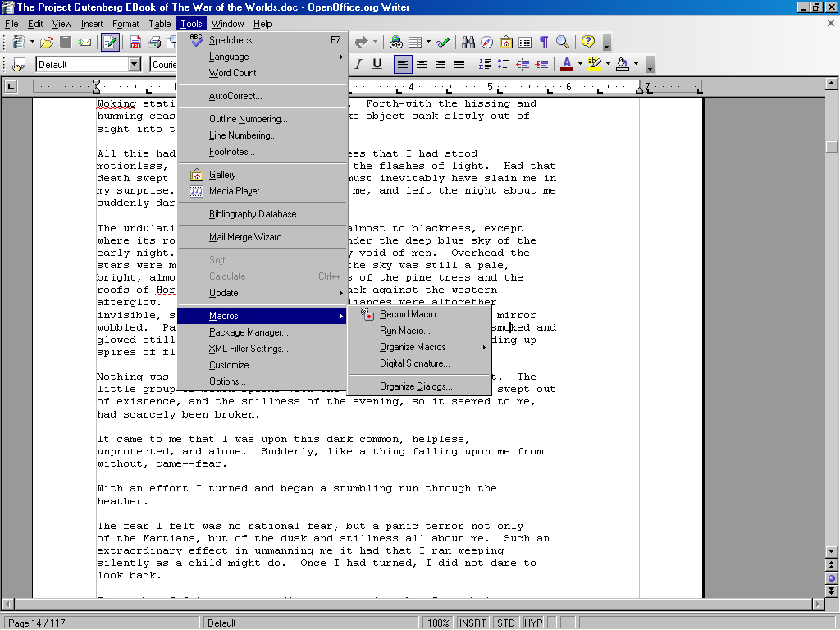Expand the Font Color dropdown arrow

580,64
